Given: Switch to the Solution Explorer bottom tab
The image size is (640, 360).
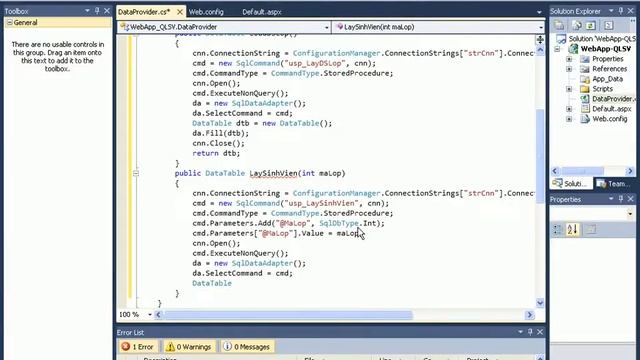Looking at the screenshot, I should tap(570, 184).
